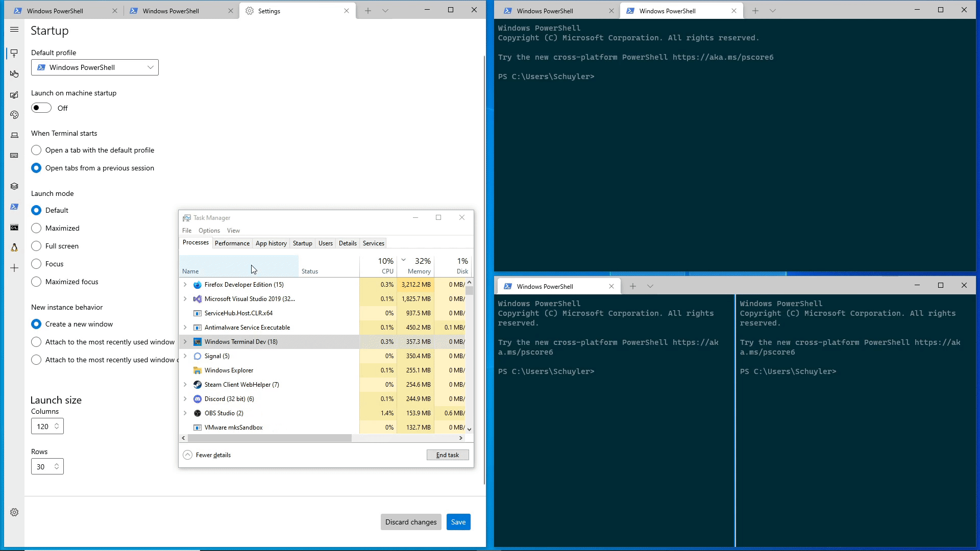Click the Task Manager horizontal scrollbar thumb
The image size is (980, 551).
click(x=269, y=438)
